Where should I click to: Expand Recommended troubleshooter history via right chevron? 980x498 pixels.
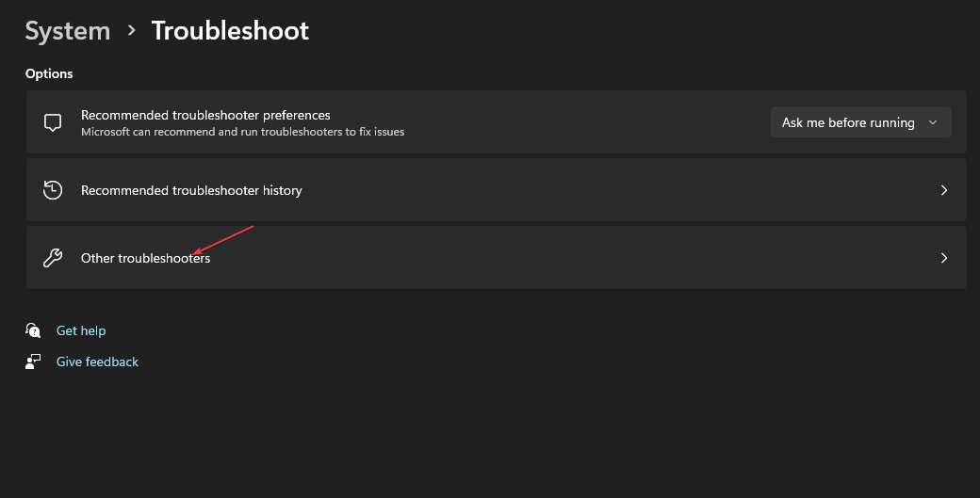pyautogui.click(x=943, y=190)
